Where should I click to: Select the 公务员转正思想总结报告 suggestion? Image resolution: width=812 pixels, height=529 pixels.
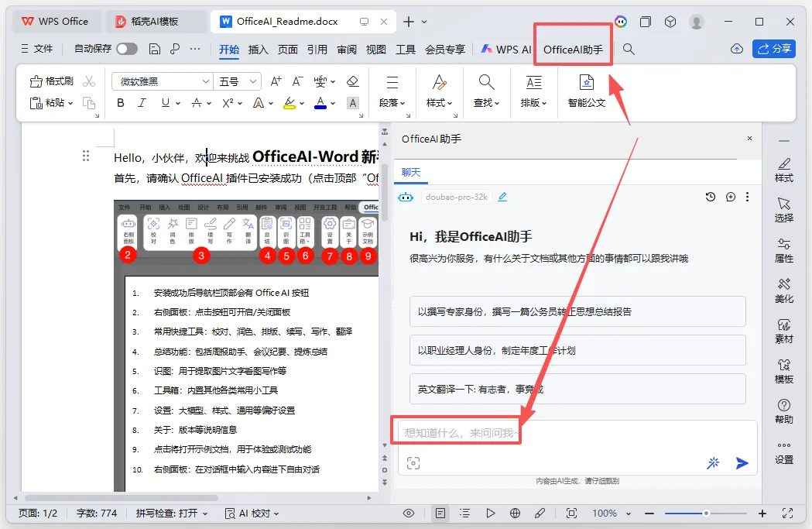coord(577,311)
